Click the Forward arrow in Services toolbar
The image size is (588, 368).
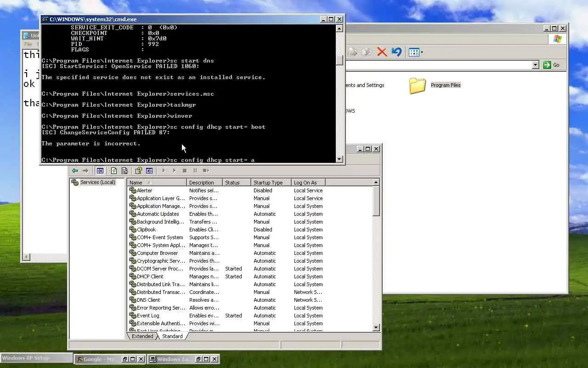[85, 171]
